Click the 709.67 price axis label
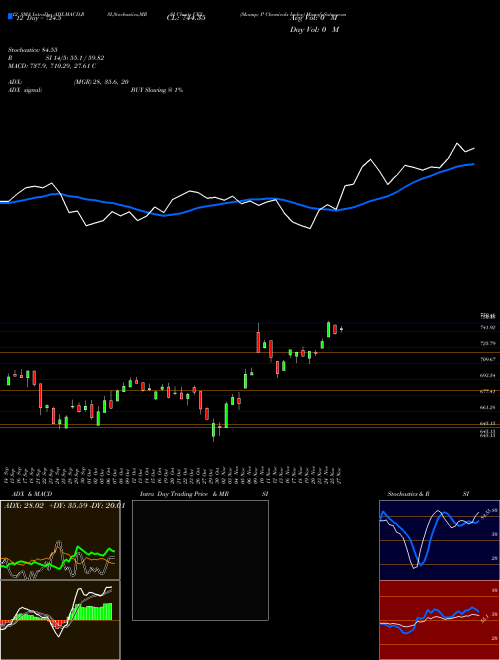500x660 pixels. 488,359
